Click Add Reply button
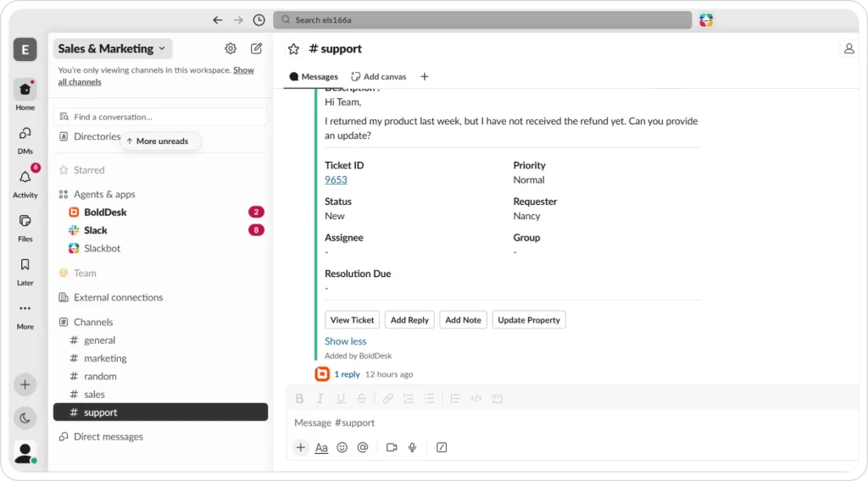This screenshot has width=868, height=481. (x=409, y=320)
